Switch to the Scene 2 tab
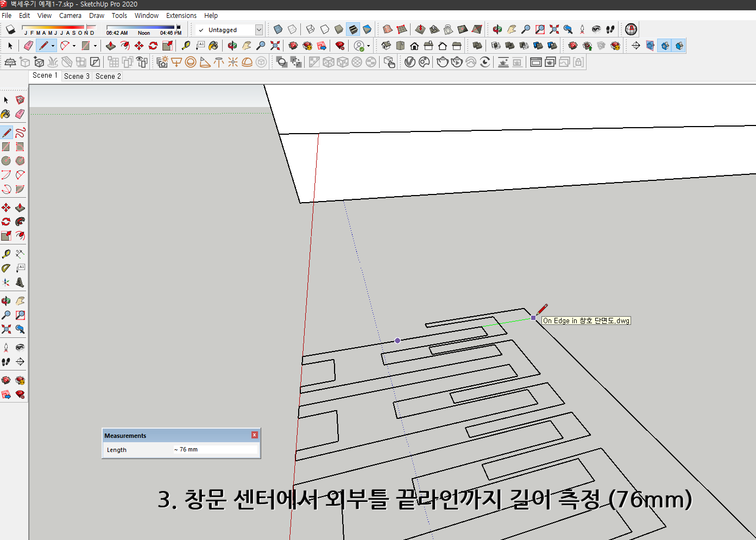This screenshot has width=756, height=540. [x=108, y=76]
